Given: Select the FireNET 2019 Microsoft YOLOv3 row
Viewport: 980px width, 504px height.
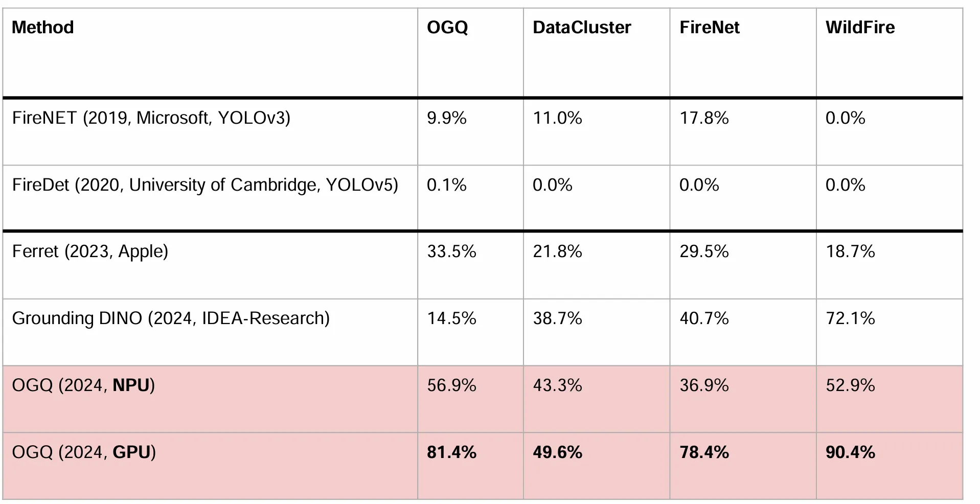Looking at the screenshot, I should pyautogui.click(x=483, y=132).
